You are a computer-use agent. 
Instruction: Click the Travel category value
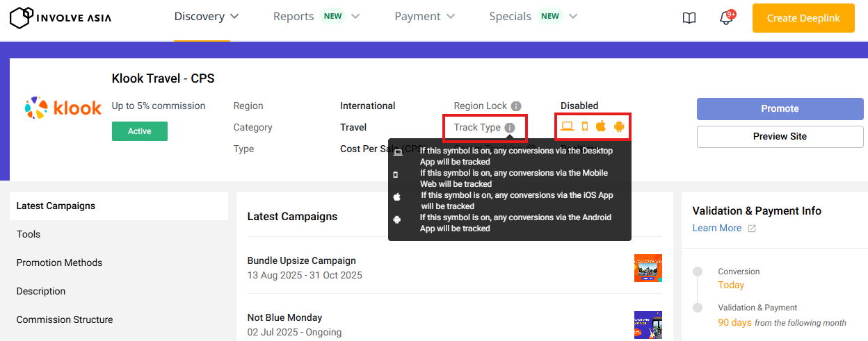click(353, 128)
